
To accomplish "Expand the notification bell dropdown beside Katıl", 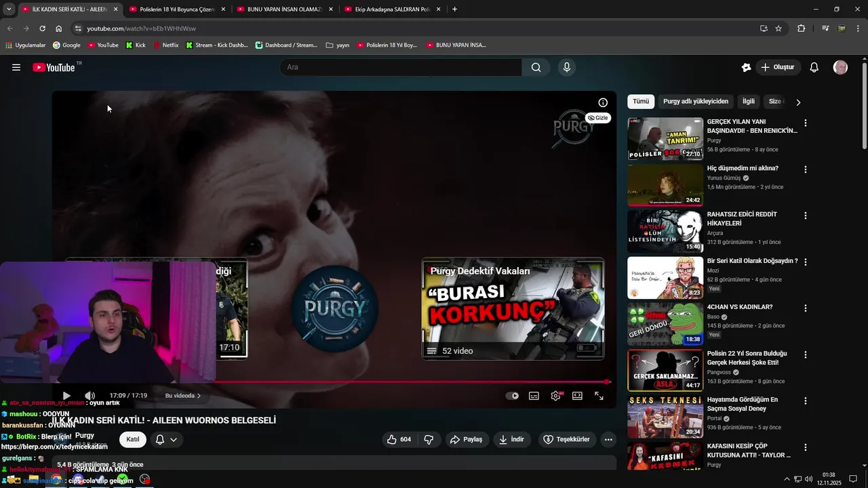I will pos(166,439).
